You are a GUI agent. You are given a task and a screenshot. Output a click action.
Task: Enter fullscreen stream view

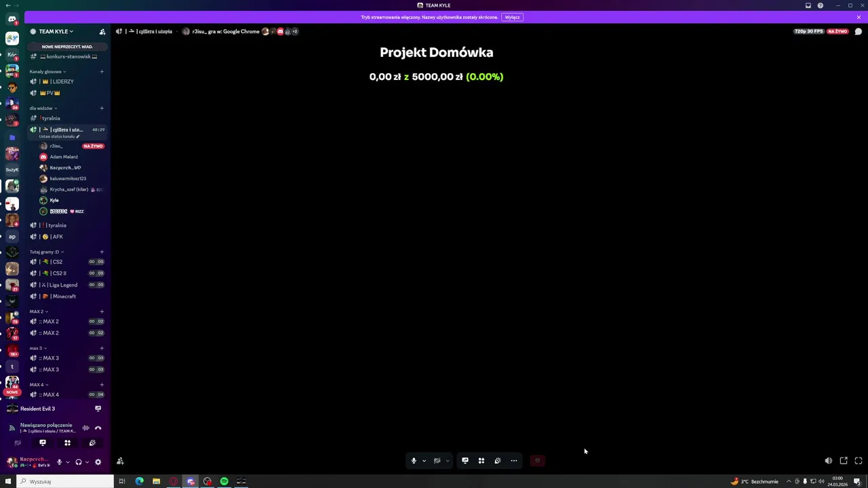(859, 461)
